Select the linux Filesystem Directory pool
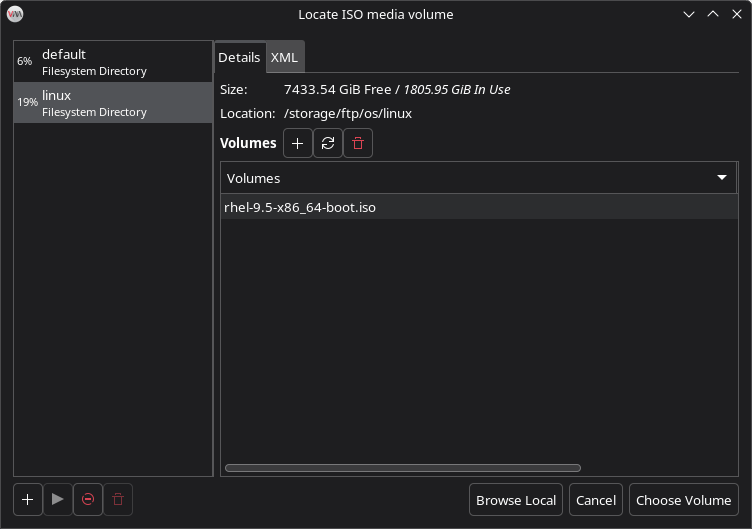Viewport: 752px width, 529px height. pyautogui.click(x=113, y=103)
